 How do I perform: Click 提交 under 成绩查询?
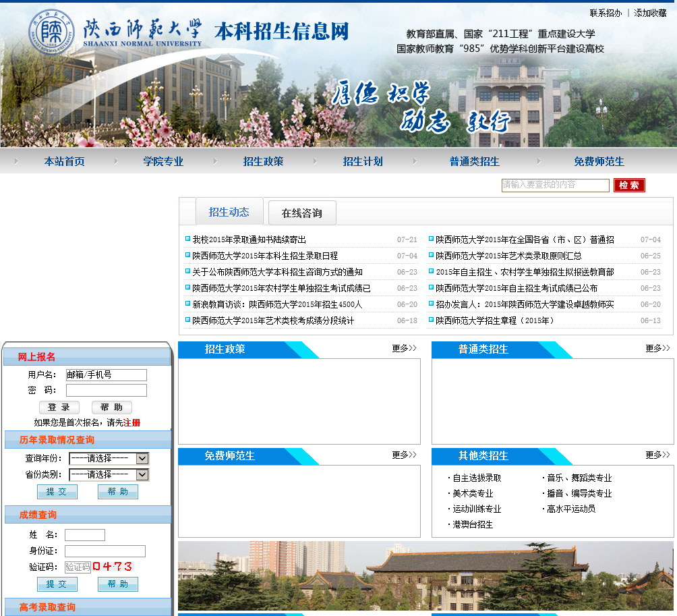57,584
